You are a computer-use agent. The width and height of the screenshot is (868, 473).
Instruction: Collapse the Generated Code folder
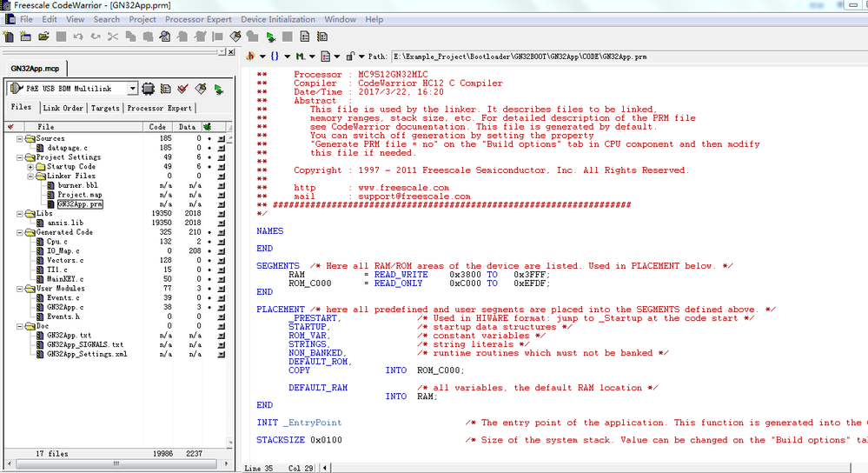coord(19,233)
